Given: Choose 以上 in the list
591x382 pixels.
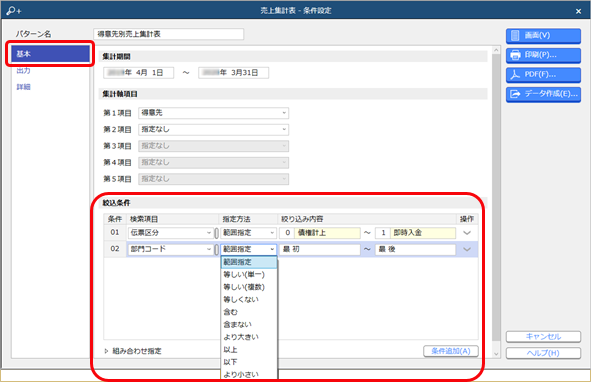Looking at the screenshot, I should click(249, 350).
